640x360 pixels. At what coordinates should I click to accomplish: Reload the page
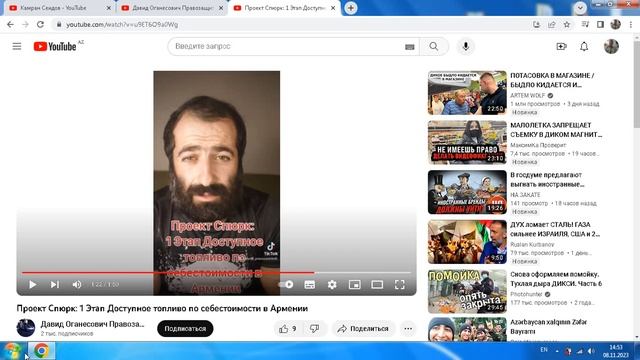click(40, 24)
